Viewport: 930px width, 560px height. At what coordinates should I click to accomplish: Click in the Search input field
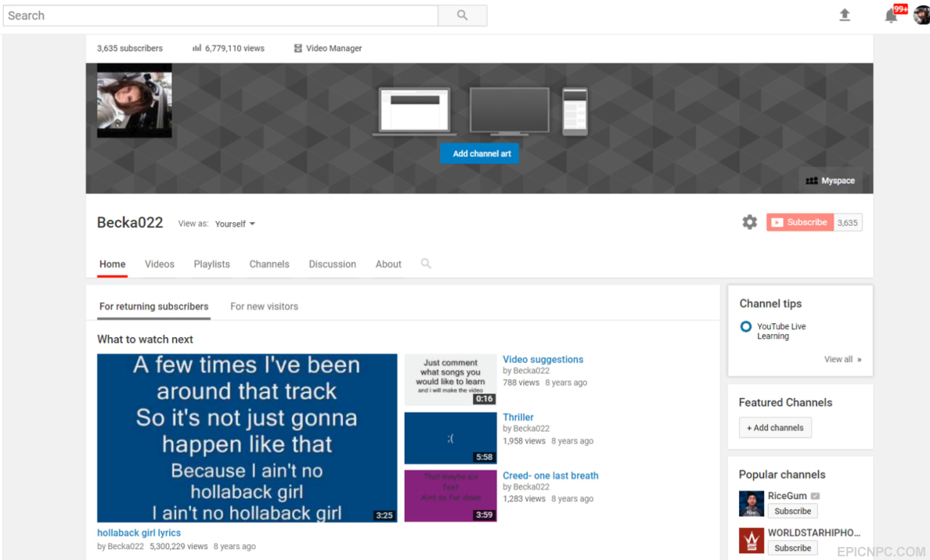click(x=220, y=15)
